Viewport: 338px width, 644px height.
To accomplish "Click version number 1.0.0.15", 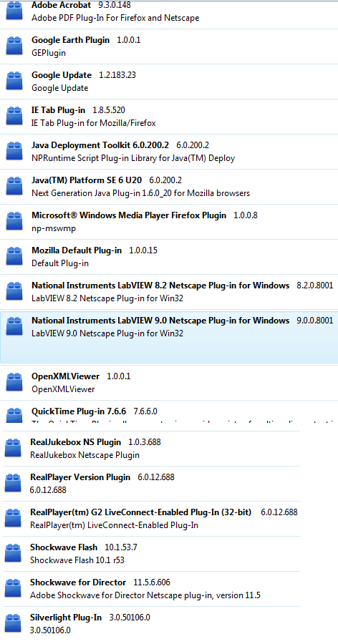I will 143,250.
